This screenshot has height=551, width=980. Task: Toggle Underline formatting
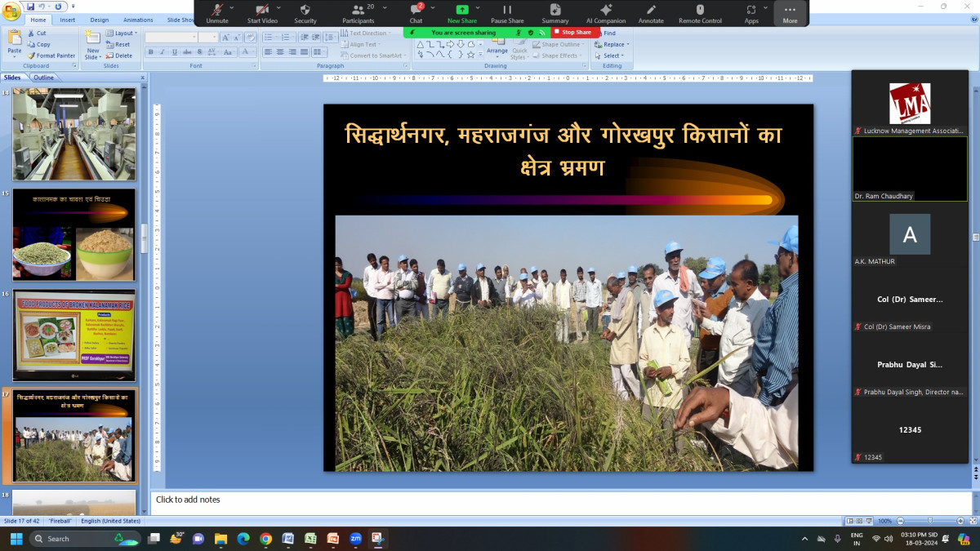tap(174, 51)
